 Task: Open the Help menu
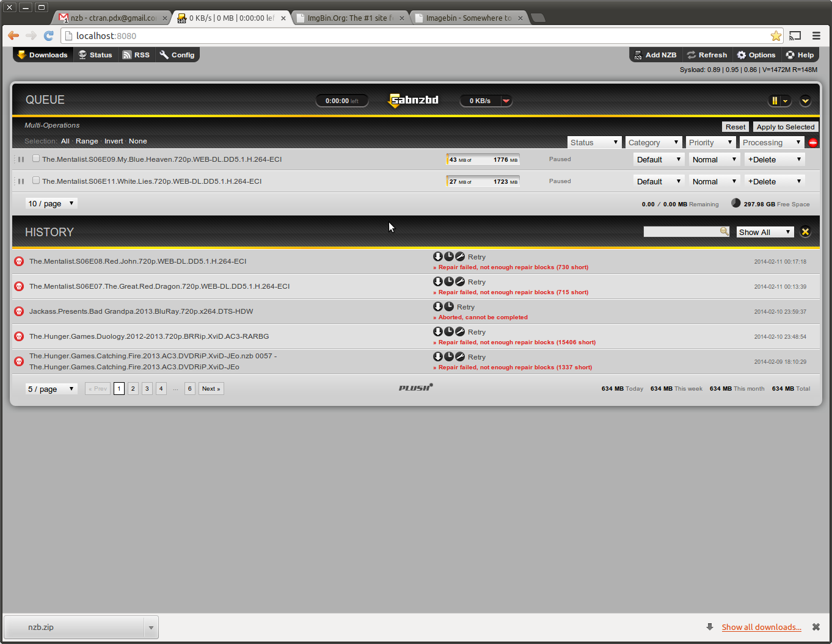point(800,55)
